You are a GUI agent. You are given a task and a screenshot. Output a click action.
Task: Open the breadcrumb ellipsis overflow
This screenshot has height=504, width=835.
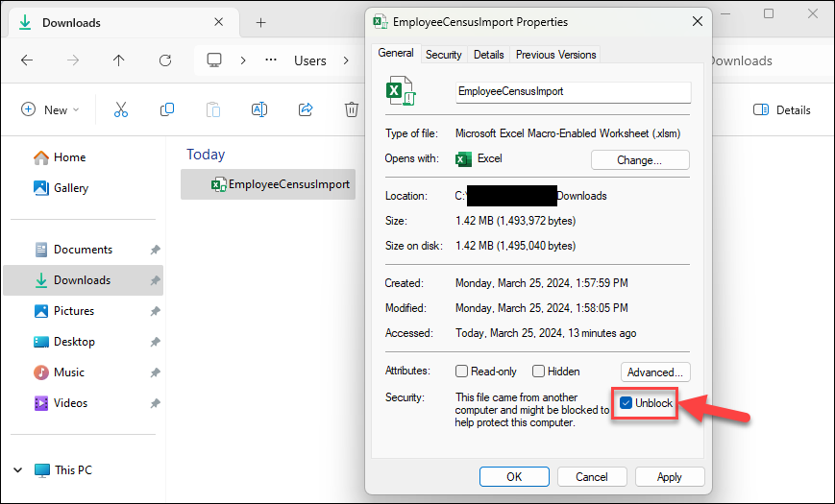(x=271, y=60)
